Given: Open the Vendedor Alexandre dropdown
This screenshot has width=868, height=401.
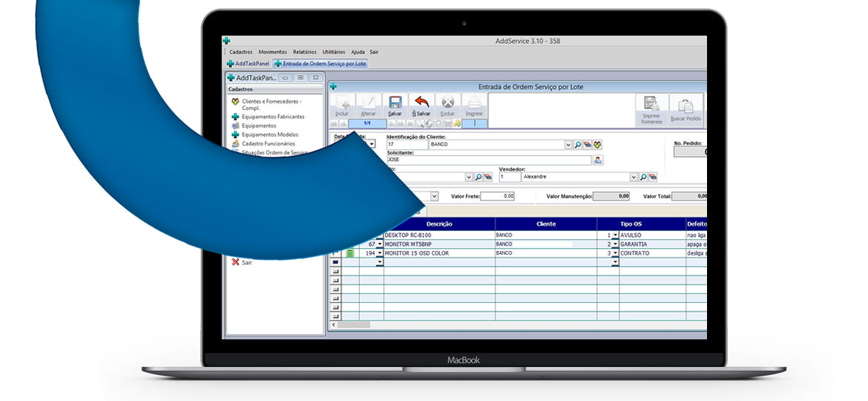Looking at the screenshot, I should click(x=634, y=177).
